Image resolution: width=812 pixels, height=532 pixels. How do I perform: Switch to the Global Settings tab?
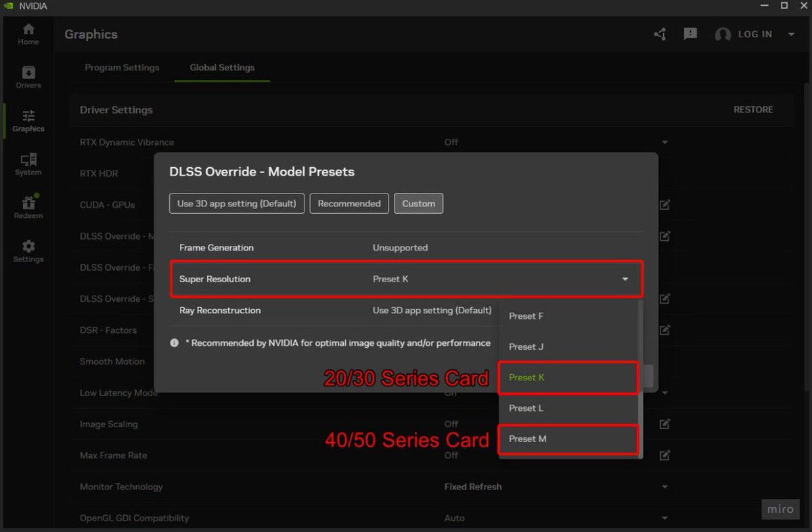(x=222, y=68)
